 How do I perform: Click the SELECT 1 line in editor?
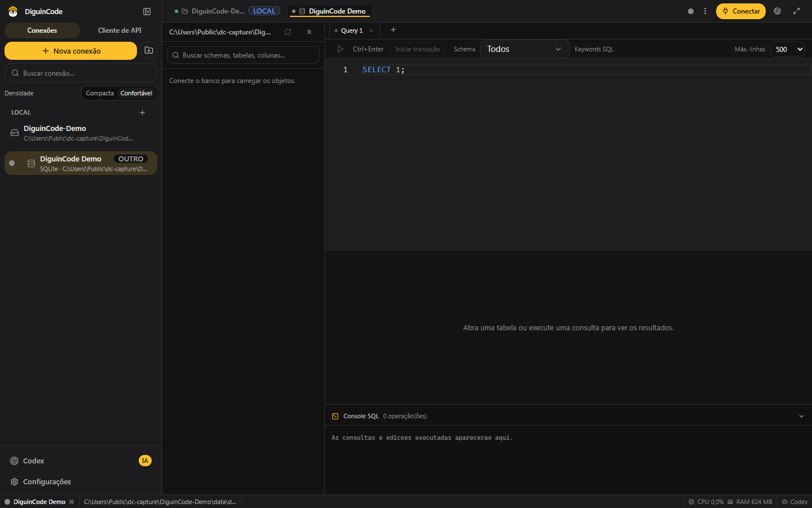383,69
